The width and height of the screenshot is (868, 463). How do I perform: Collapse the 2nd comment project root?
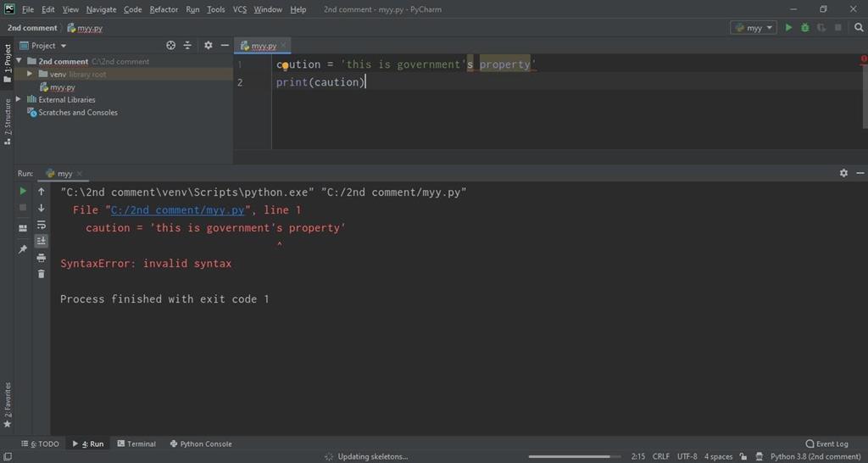click(19, 61)
